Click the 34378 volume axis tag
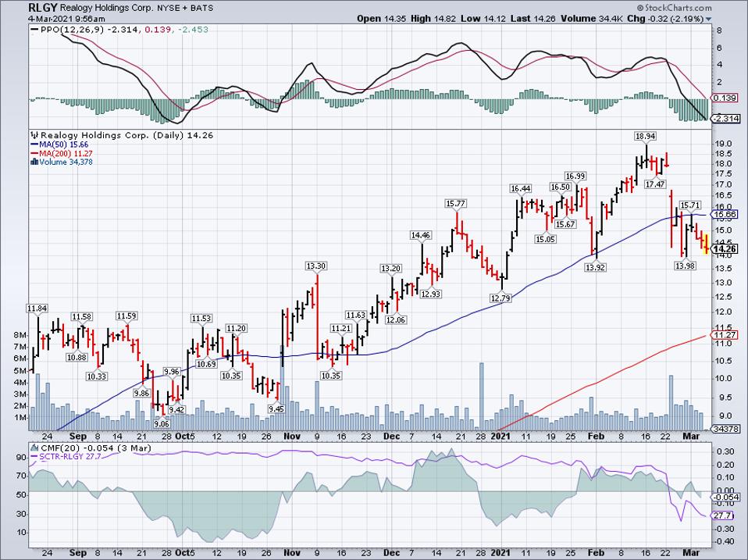The height and width of the screenshot is (560, 748). pyautogui.click(x=725, y=429)
